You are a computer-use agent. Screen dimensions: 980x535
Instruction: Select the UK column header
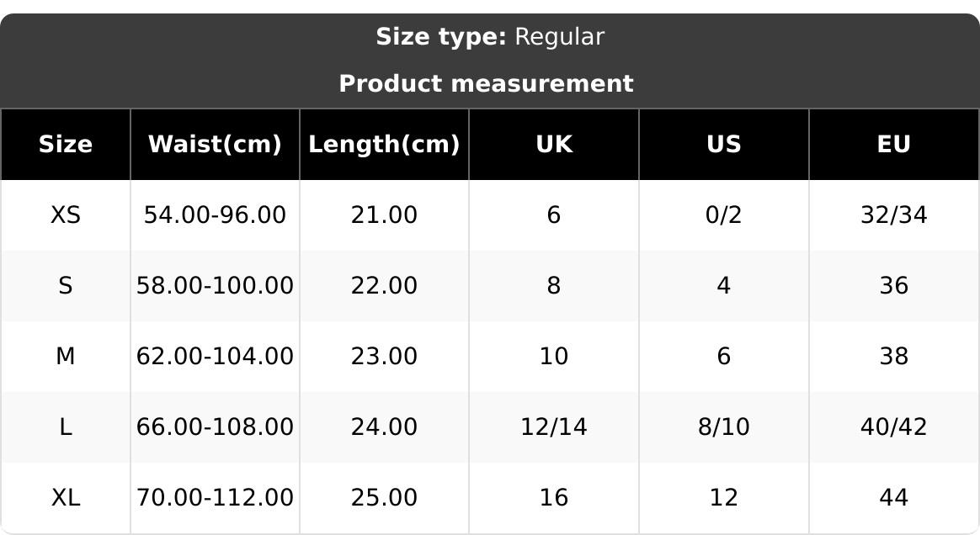554,145
